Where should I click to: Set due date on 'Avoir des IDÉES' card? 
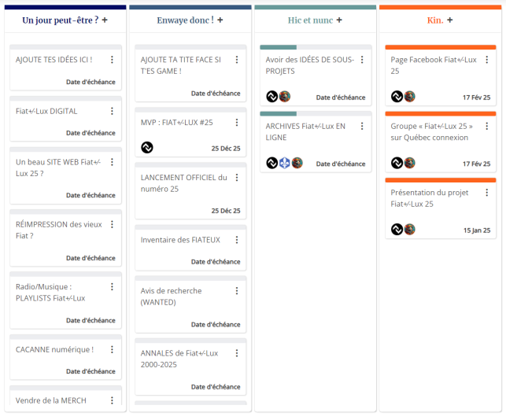341,98
